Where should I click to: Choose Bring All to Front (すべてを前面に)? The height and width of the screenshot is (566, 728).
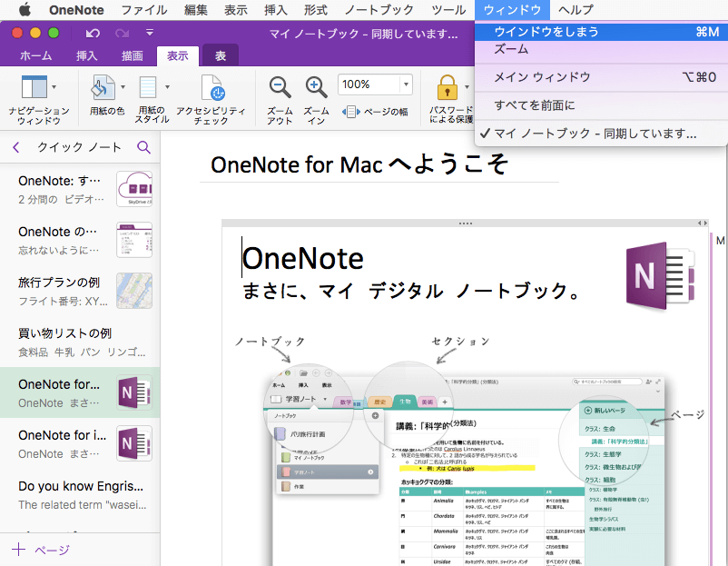601,105
